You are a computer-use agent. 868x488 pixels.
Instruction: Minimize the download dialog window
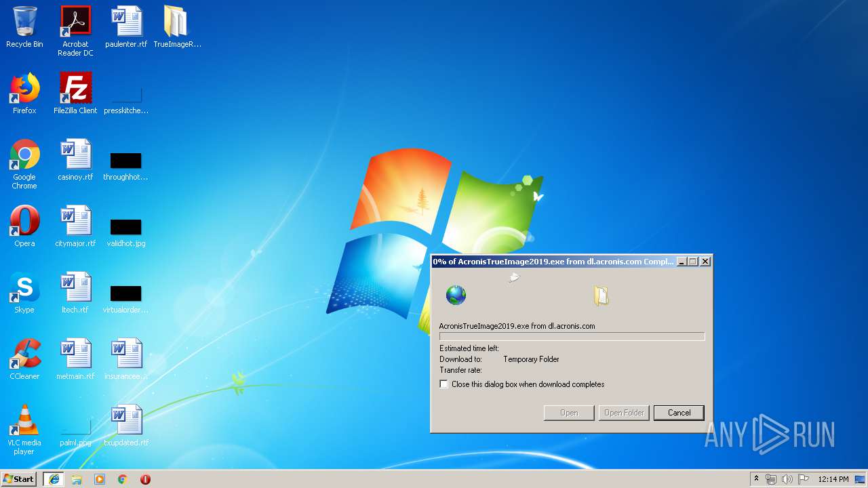point(682,262)
